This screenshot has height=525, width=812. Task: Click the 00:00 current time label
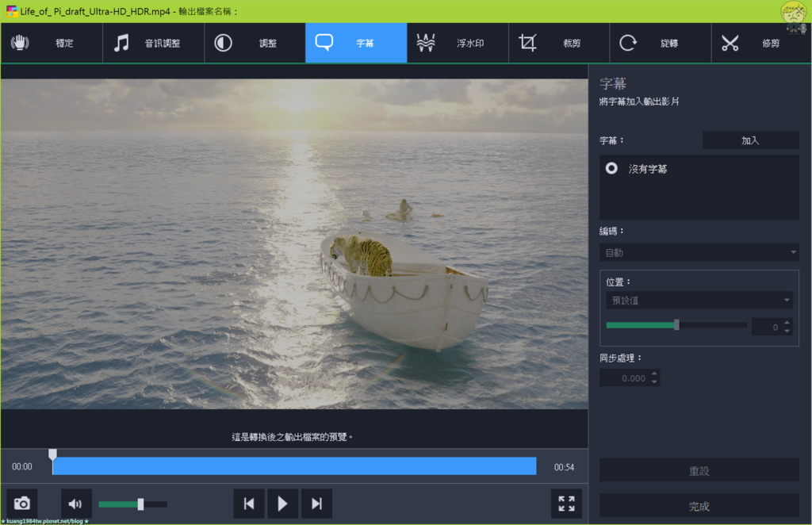pos(21,466)
